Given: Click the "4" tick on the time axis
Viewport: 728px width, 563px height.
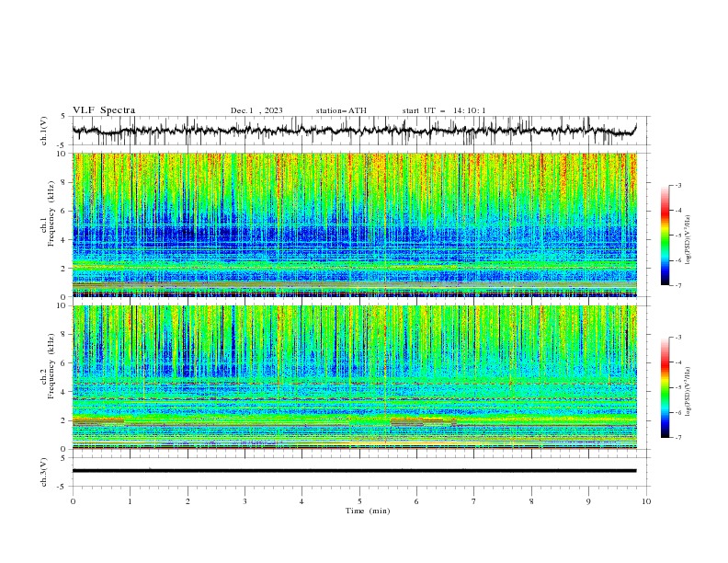Looking at the screenshot, I should [302, 501].
